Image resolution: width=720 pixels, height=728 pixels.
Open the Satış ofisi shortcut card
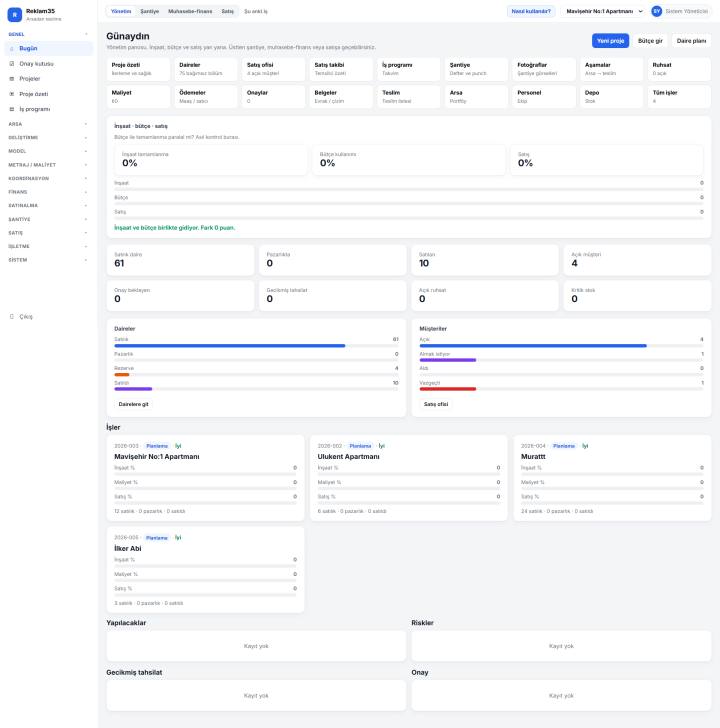(273, 69)
